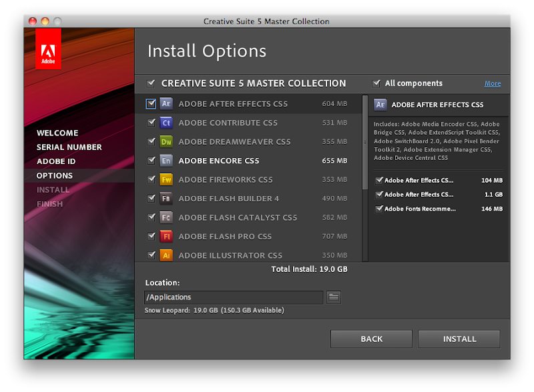Select the ADOBE FLASH BUILDER 4 row text
534x392 pixels.
229,199
